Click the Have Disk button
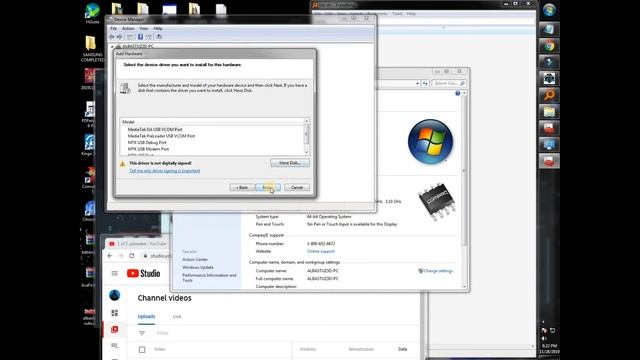 (x=290, y=163)
